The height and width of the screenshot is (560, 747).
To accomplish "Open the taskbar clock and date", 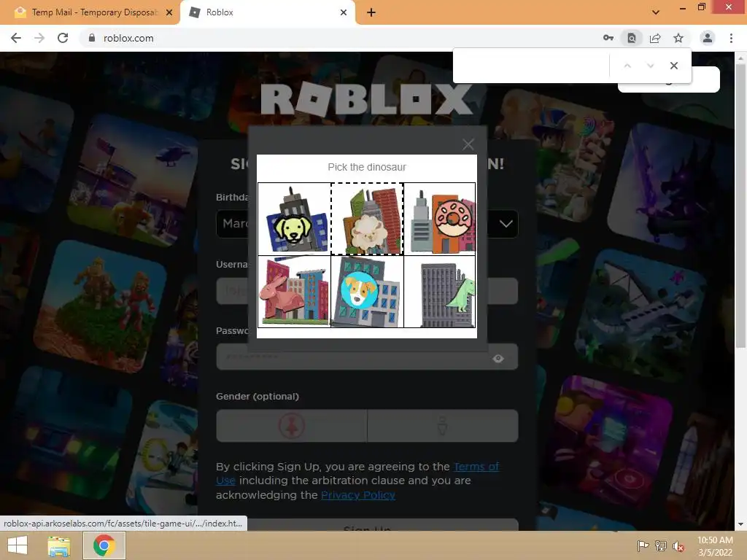I will point(715,546).
